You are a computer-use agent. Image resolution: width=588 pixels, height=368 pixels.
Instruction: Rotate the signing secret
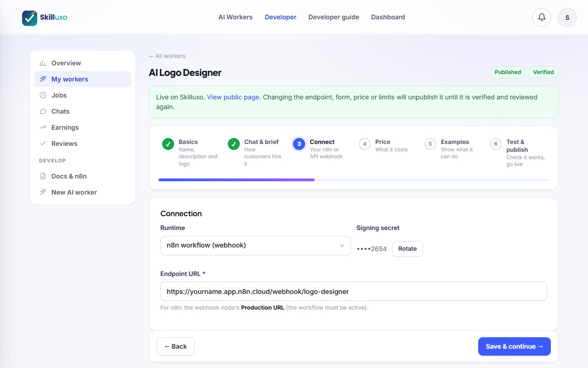407,249
